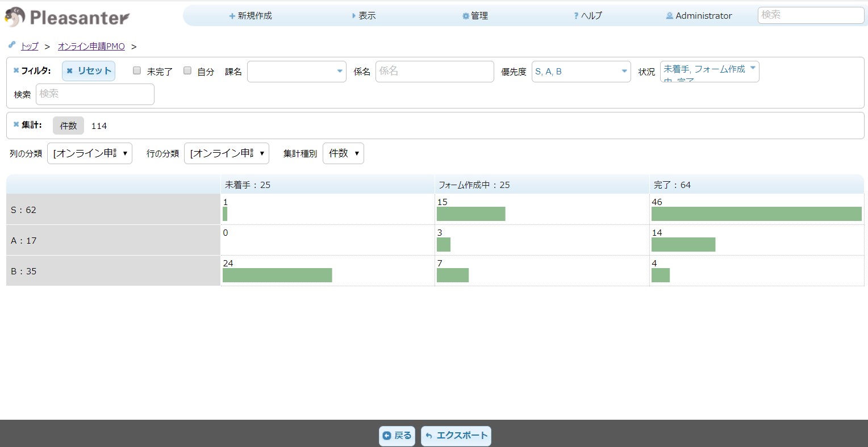Screen dimensions: 868x447
Task: Toggle the 自分 checkbox
Action: 187,70
